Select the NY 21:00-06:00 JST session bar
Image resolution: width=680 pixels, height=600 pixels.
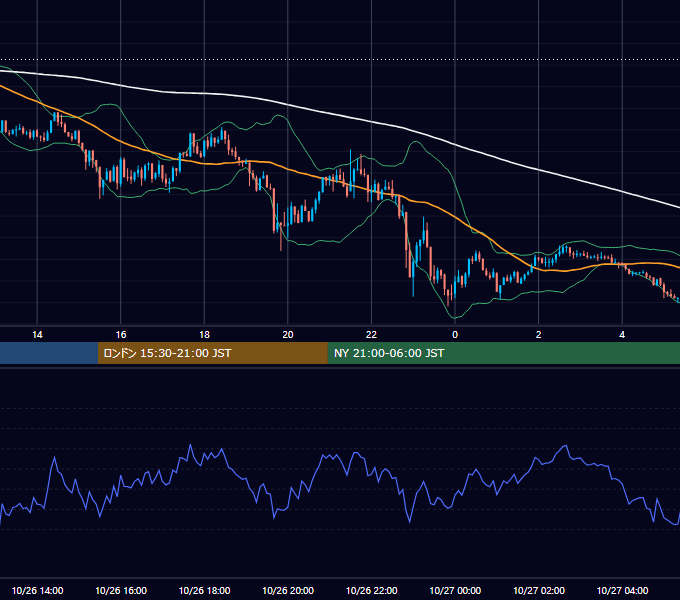tap(503, 353)
